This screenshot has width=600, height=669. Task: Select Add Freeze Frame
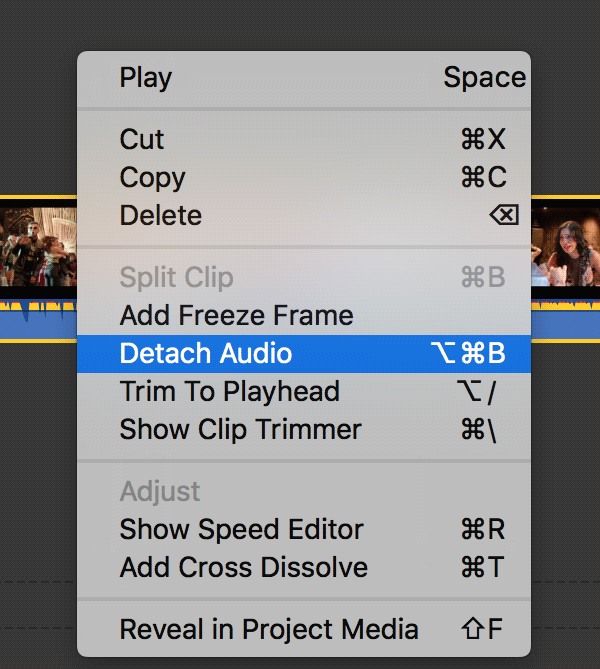tap(236, 315)
